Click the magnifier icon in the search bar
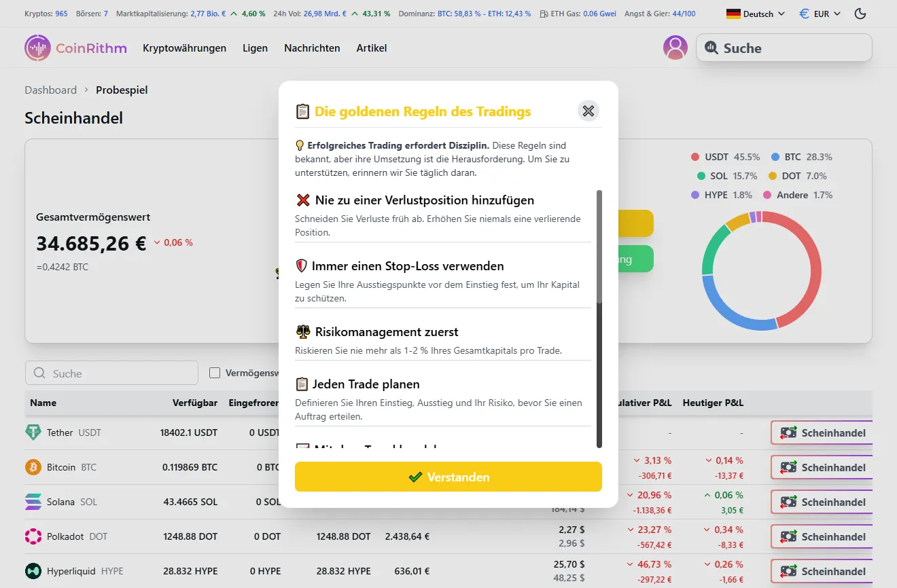This screenshot has height=588, width=897. coord(711,48)
